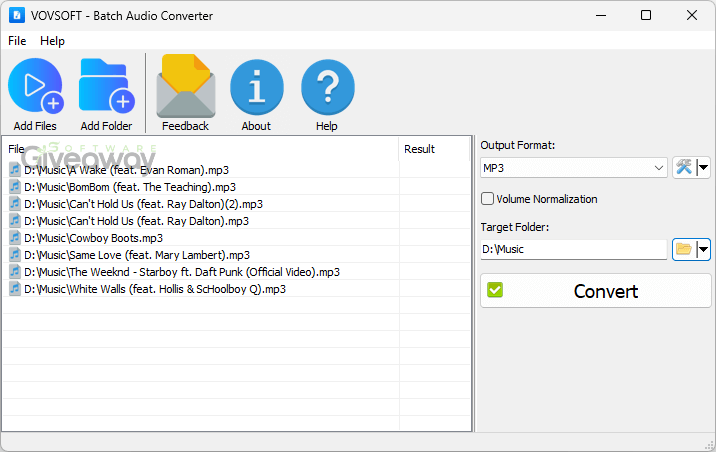Enable Volume Normalization checkbox
Image resolution: width=716 pixels, height=452 pixels.
(488, 199)
